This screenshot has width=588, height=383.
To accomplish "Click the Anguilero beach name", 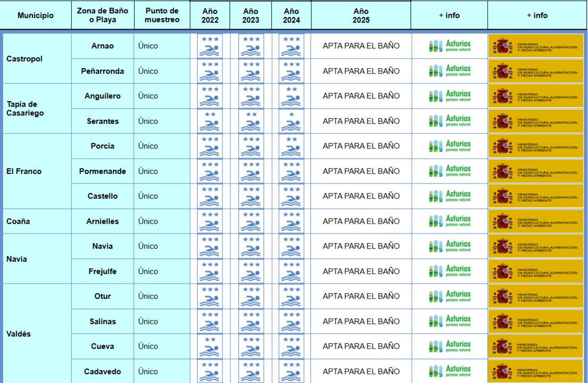I will pos(103,96).
